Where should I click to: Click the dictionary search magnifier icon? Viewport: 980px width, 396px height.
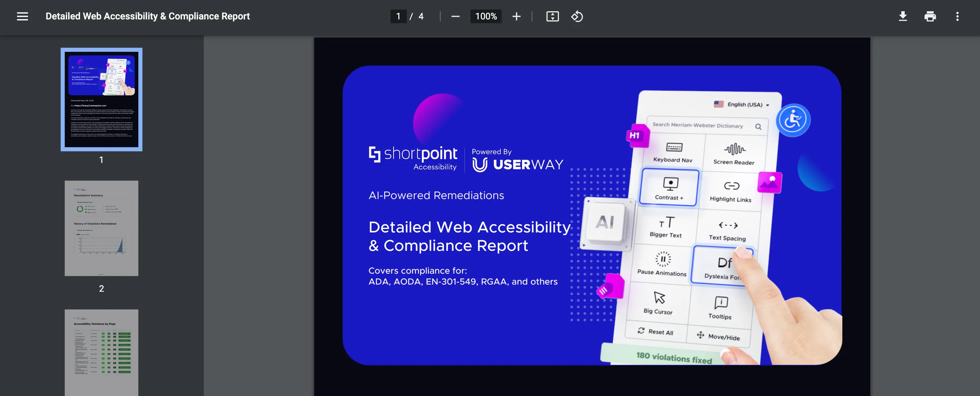pos(758,127)
